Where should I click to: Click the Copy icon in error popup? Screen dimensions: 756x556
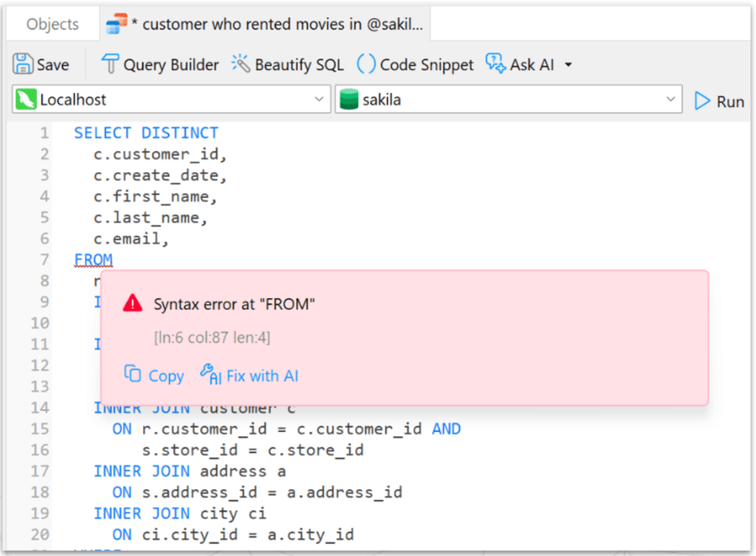(x=133, y=373)
